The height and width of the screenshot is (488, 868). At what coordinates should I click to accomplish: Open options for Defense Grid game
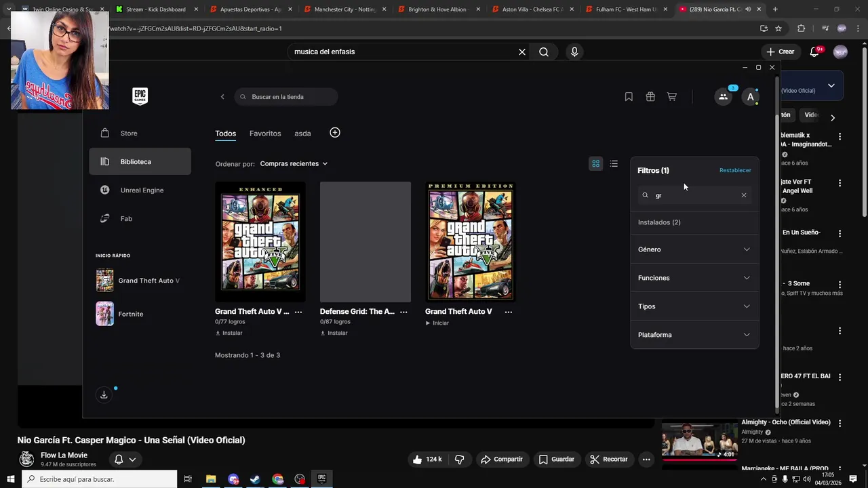[x=403, y=312]
